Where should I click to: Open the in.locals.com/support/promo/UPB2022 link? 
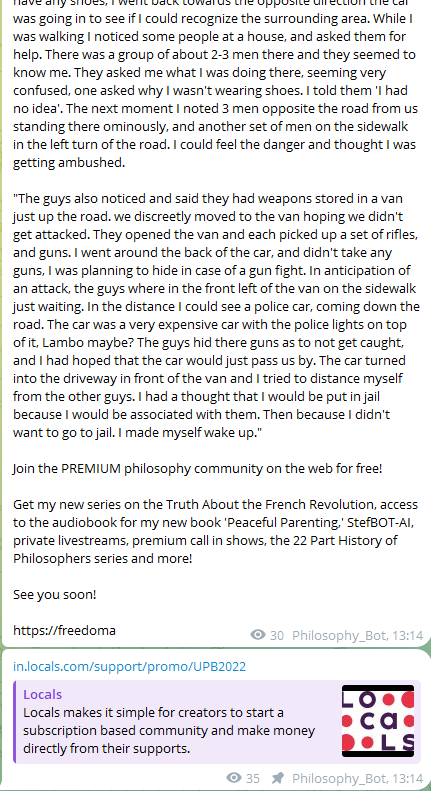(130, 666)
